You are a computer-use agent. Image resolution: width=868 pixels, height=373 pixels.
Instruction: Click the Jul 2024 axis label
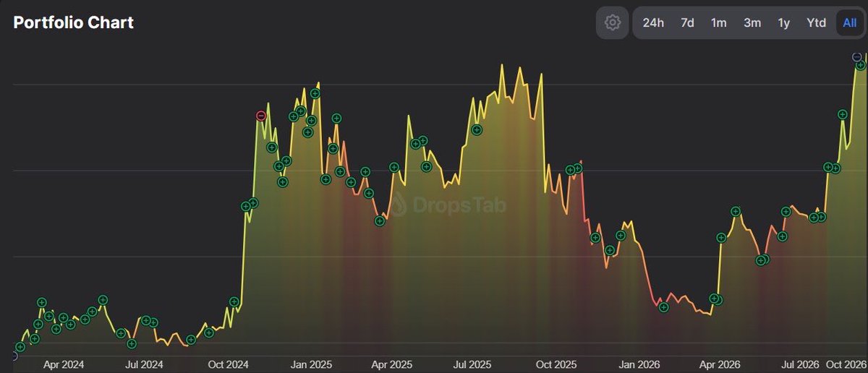click(142, 364)
